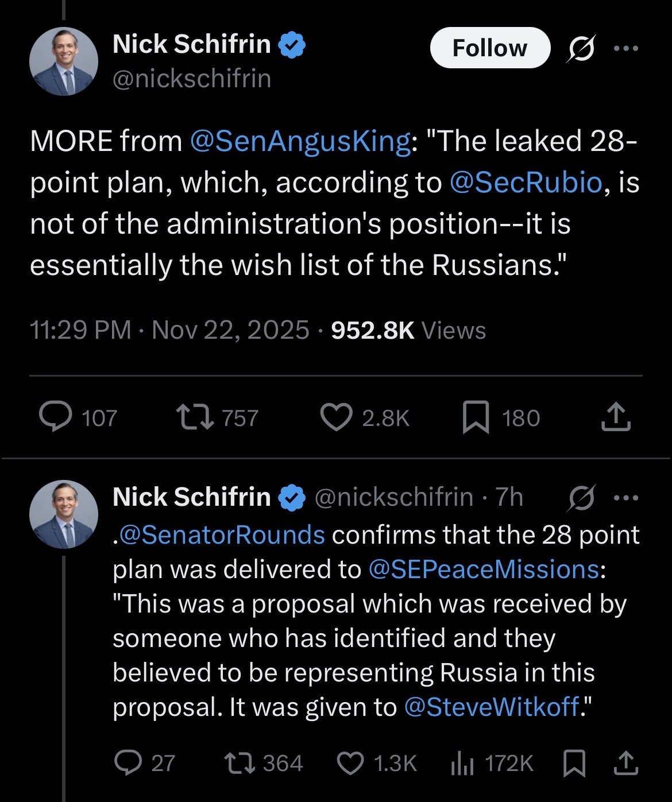Viewport: 672px width, 802px height.
Task: Like the reply with 1.3K likes
Action: (x=350, y=763)
